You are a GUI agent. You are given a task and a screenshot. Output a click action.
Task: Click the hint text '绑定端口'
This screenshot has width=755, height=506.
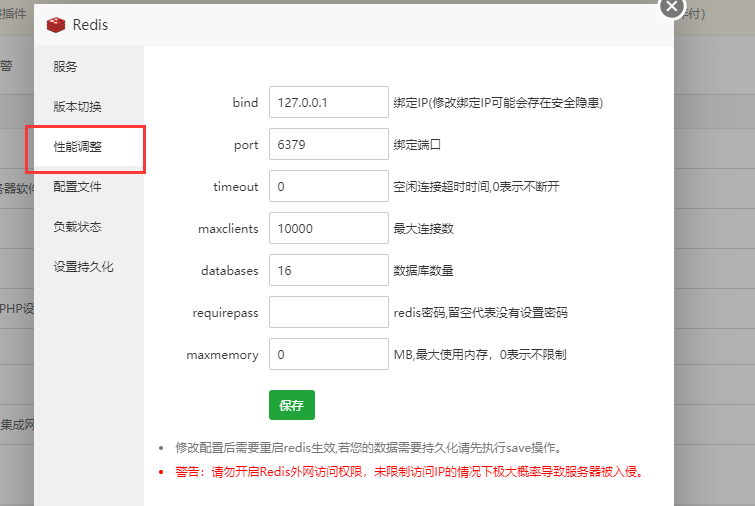[x=417, y=144]
